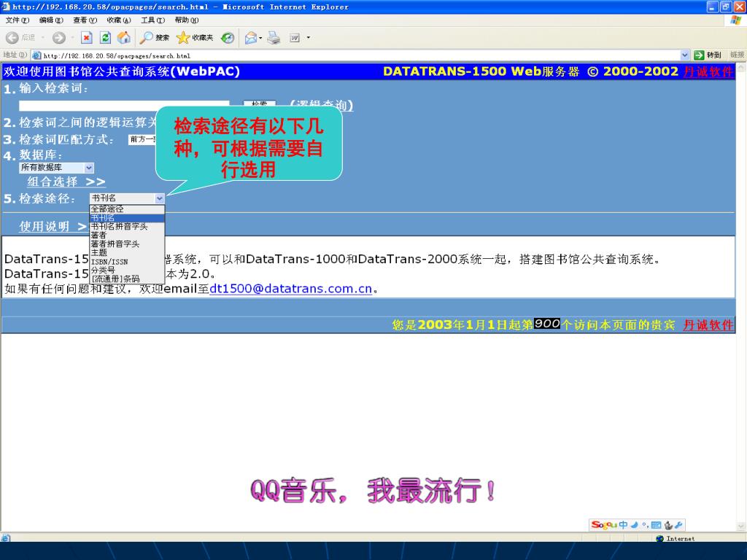Expand the 所有数据库 database dropdown

coord(89,168)
